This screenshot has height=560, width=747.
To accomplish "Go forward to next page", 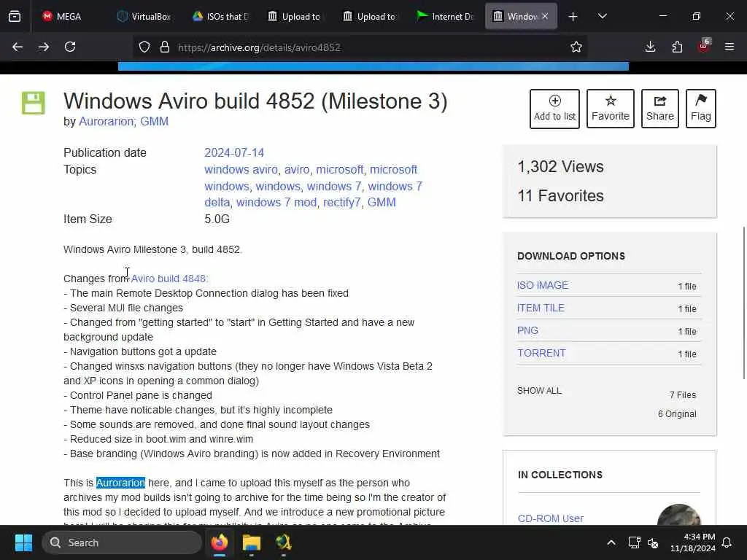I will [44, 47].
